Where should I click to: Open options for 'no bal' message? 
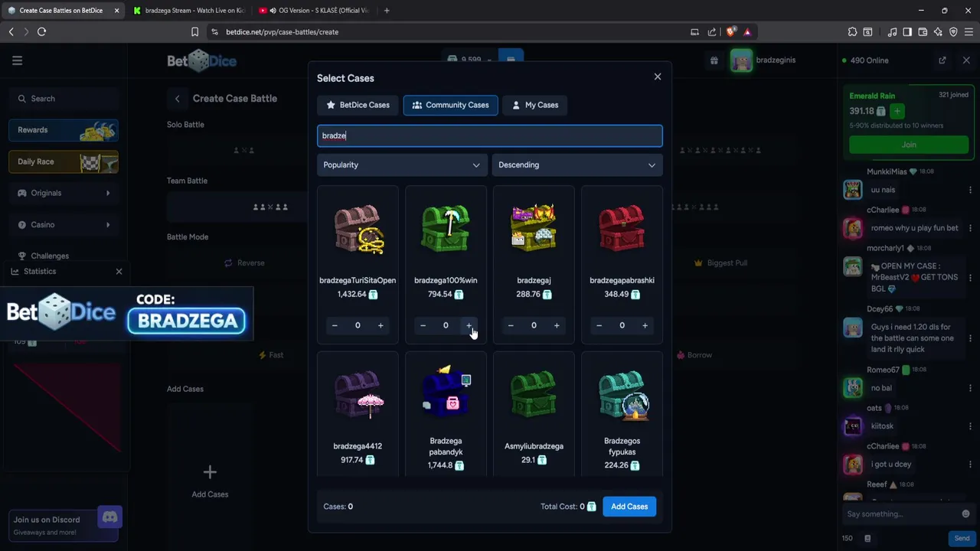[970, 388]
